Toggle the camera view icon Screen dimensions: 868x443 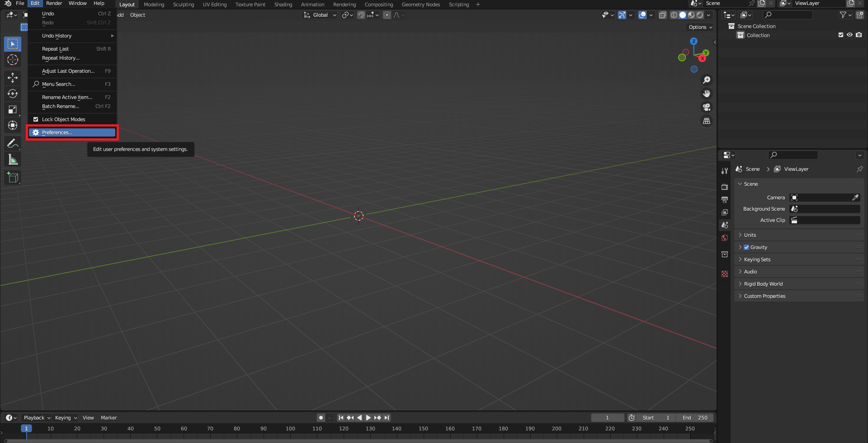(x=707, y=107)
